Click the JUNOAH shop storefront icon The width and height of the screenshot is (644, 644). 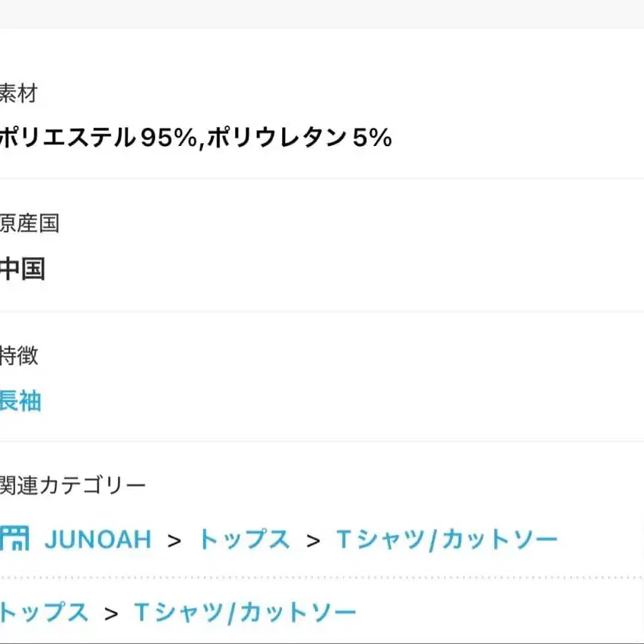(x=14, y=539)
